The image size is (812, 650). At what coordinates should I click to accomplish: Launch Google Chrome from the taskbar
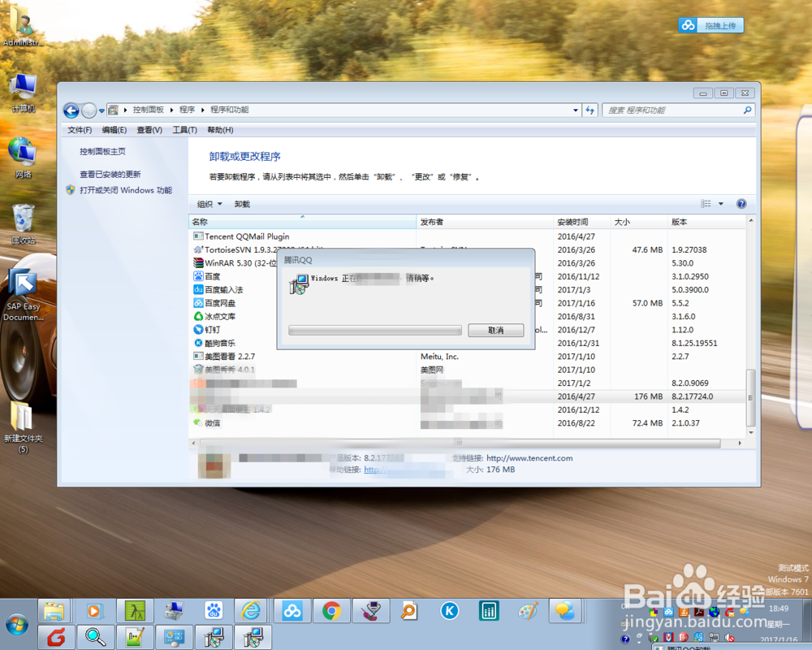331,612
